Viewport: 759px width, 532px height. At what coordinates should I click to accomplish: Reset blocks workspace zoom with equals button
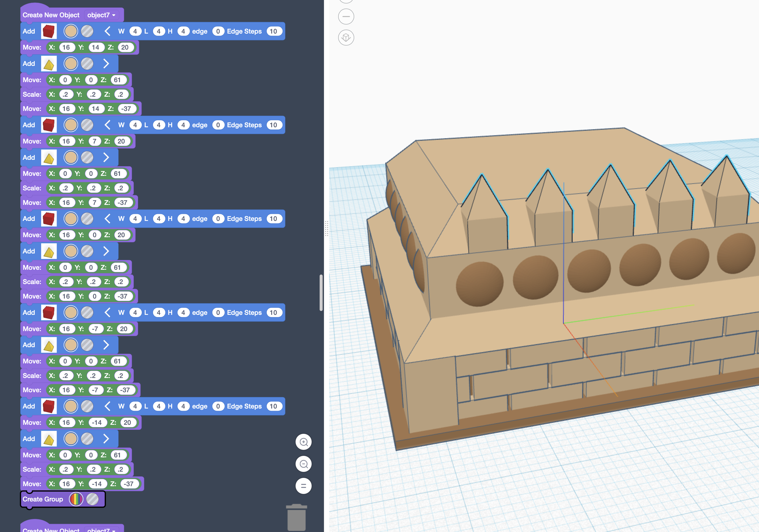point(303,486)
